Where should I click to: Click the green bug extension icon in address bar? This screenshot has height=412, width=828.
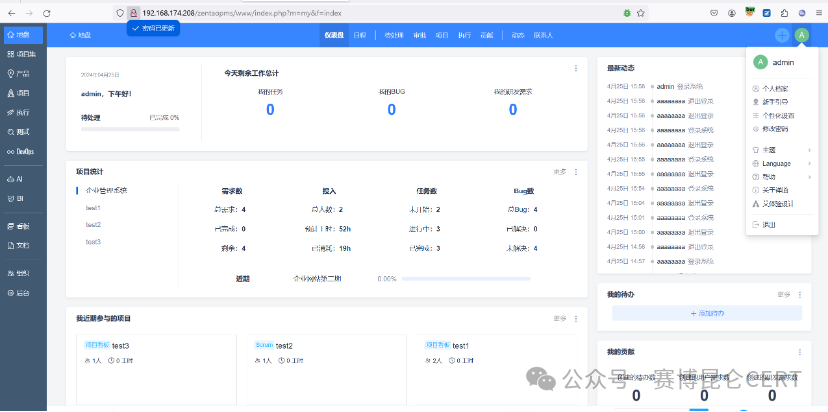pos(626,13)
